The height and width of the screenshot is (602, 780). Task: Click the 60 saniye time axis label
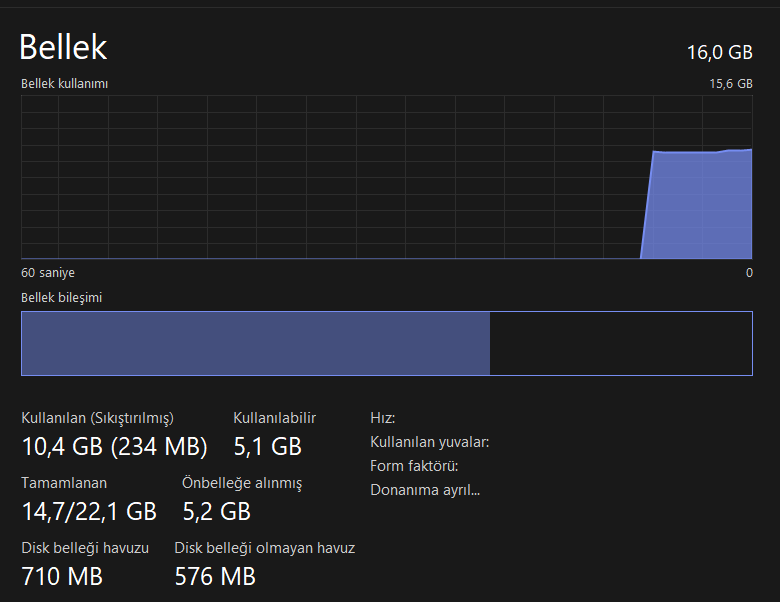tap(48, 273)
